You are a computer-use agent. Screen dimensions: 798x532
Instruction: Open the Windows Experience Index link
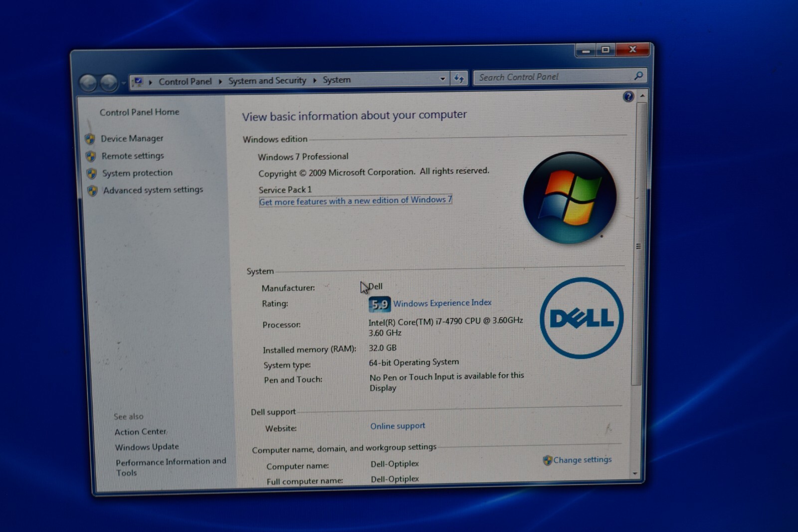(442, 303)
